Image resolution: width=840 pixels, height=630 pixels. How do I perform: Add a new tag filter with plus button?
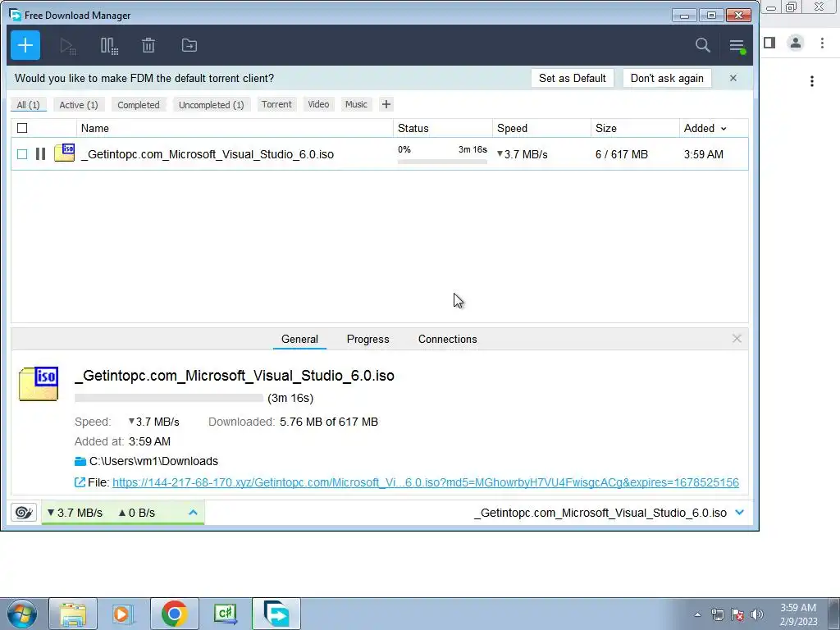click(386, 104)
